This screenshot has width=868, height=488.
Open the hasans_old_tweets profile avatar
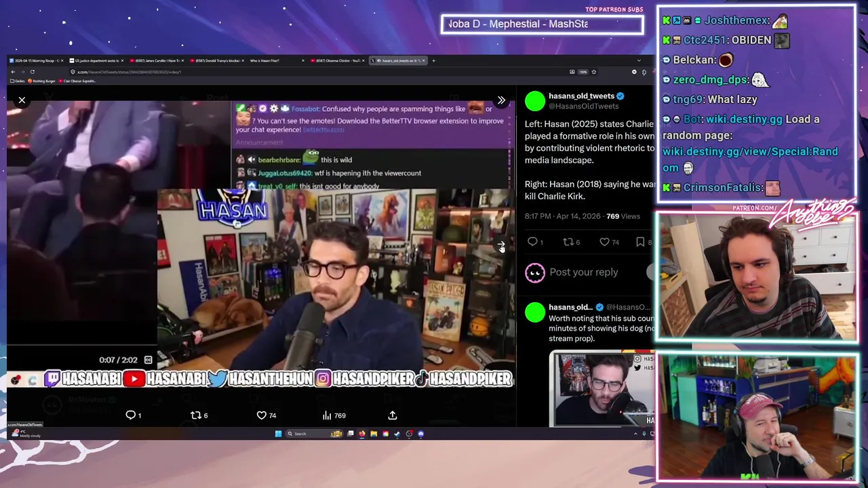[535, 101]
